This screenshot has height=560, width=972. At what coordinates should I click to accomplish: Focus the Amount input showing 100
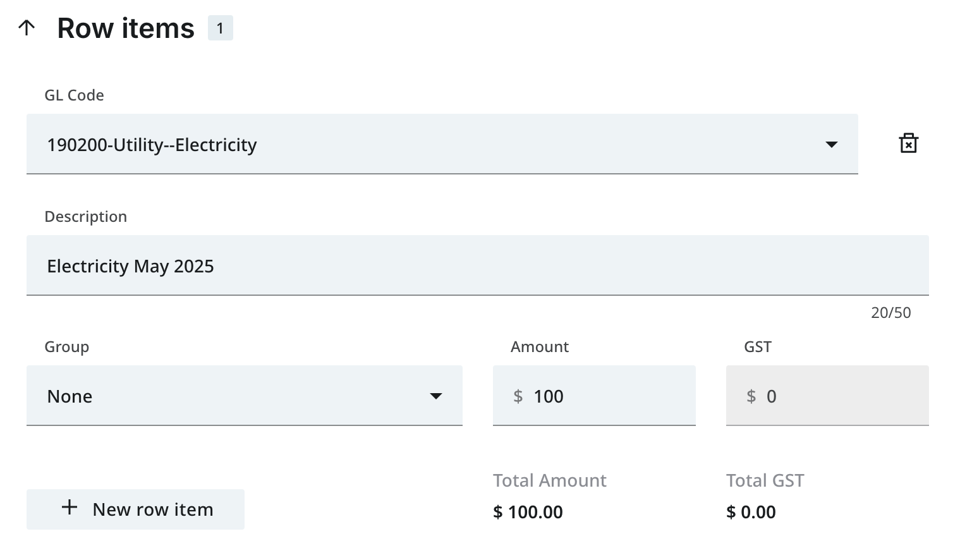(607, 396)
